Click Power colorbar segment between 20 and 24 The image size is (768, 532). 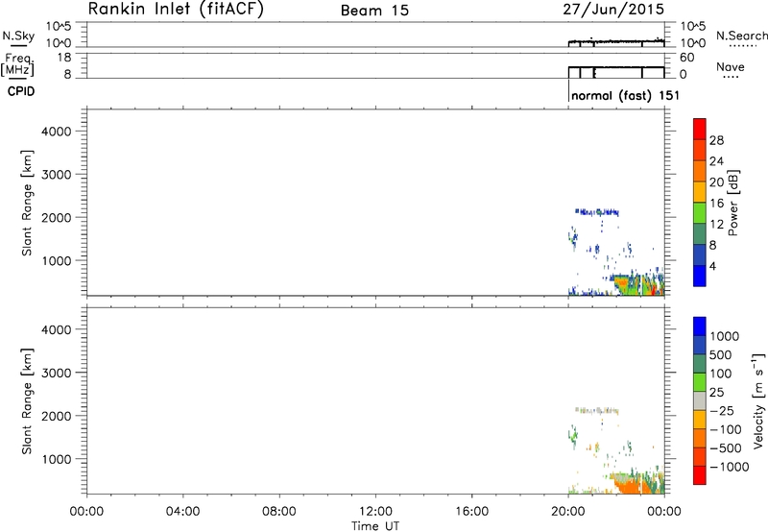pyautogui.click(x=700, y=171)
